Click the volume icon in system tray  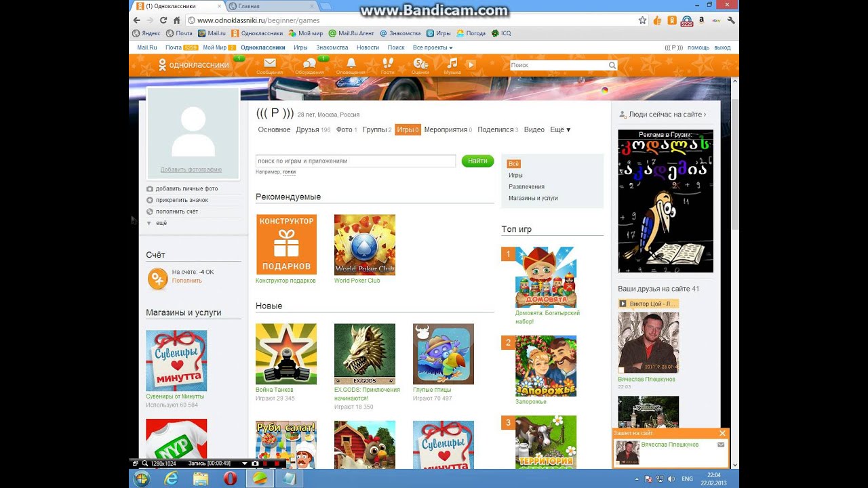point(671,479)
